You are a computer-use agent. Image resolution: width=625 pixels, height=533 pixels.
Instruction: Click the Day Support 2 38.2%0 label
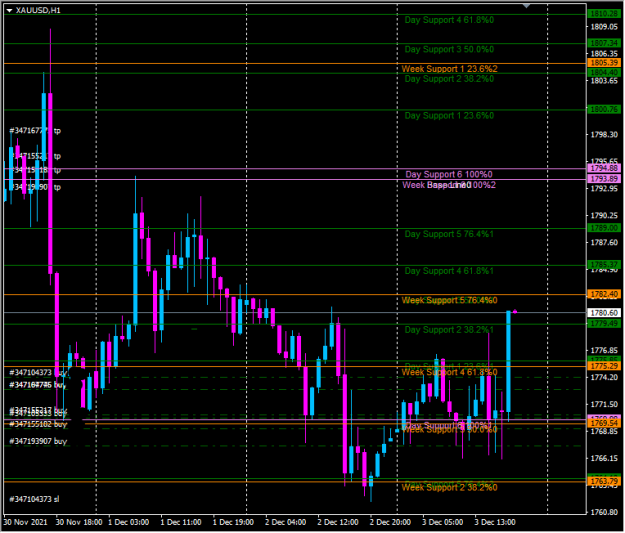click(449, 79)
